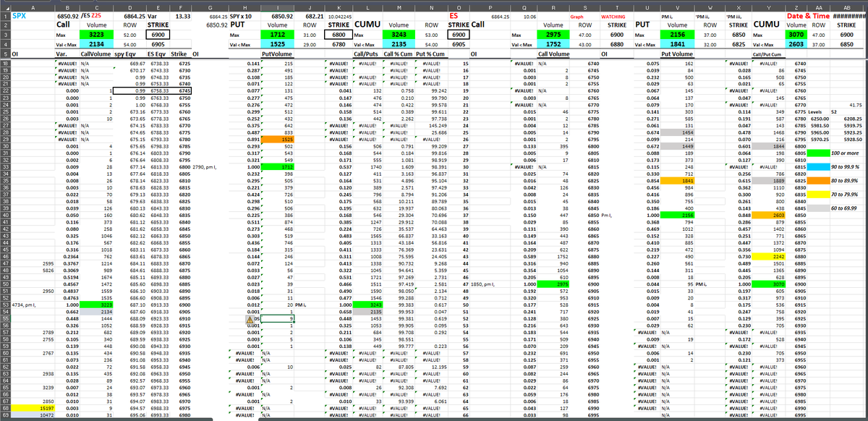Screen dimensions: 868x421
Task: Select the Levels label cell
Action: (817, 112)
